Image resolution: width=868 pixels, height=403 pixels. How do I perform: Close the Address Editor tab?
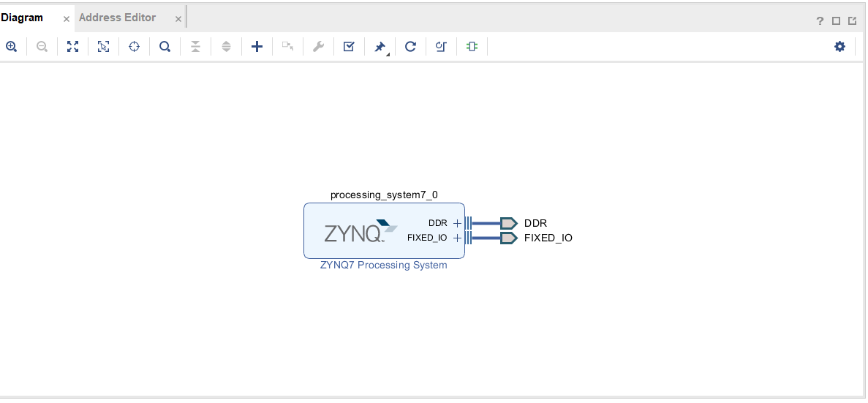[x=178, y=19]
